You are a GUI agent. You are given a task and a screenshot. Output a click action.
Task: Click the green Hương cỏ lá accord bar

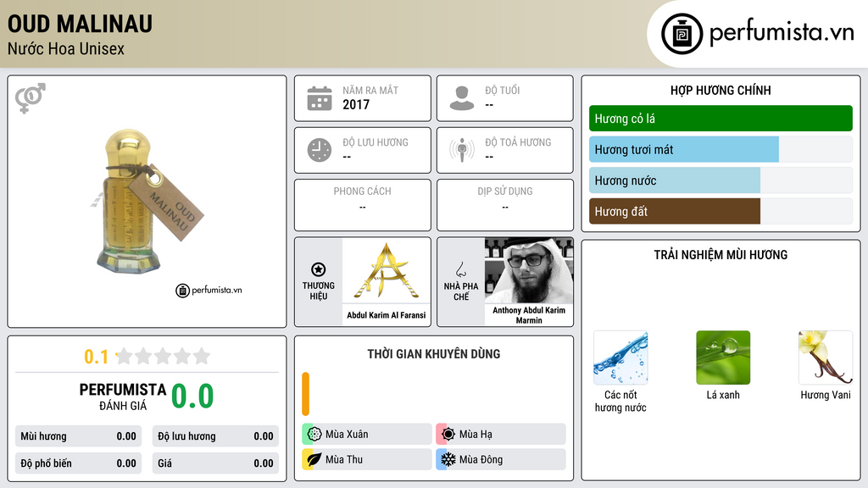[x=721, y=119]
